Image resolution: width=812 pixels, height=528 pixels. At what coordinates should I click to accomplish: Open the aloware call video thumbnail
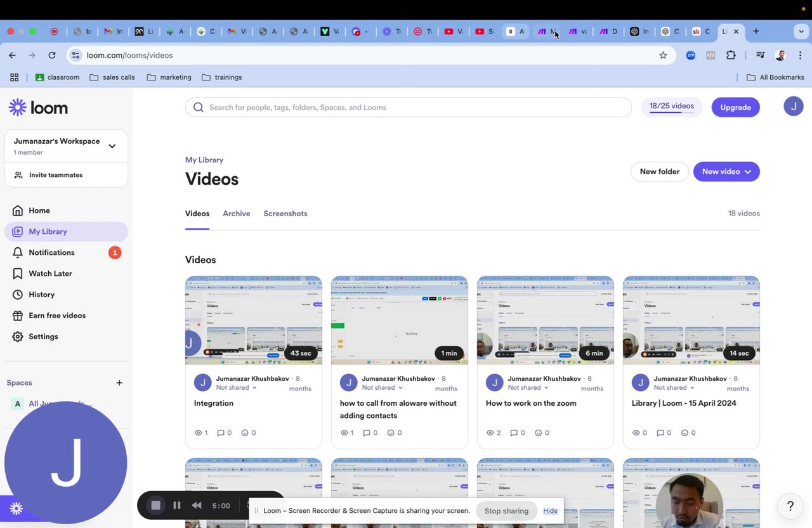click(x=400, y=321)
